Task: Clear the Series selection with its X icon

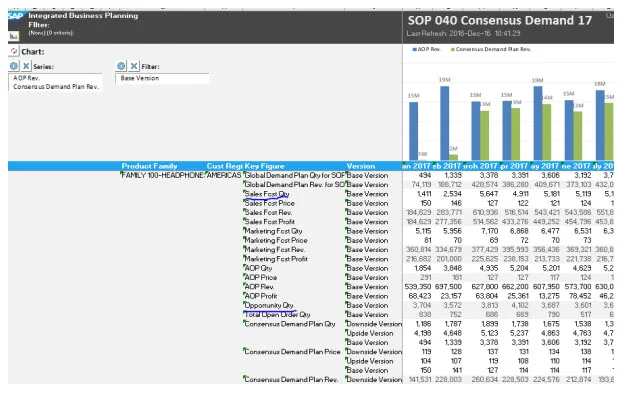Action: click(x=26, y=66)
